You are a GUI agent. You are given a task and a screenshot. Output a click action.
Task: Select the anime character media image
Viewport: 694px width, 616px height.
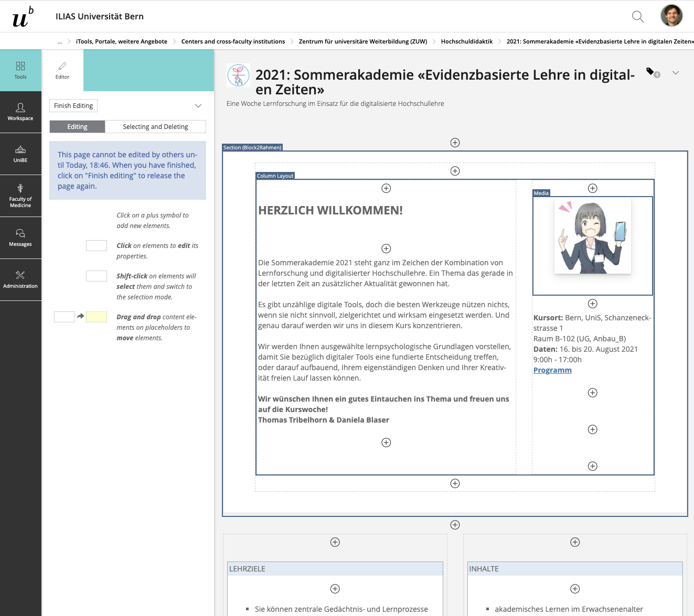pos(592,237)
